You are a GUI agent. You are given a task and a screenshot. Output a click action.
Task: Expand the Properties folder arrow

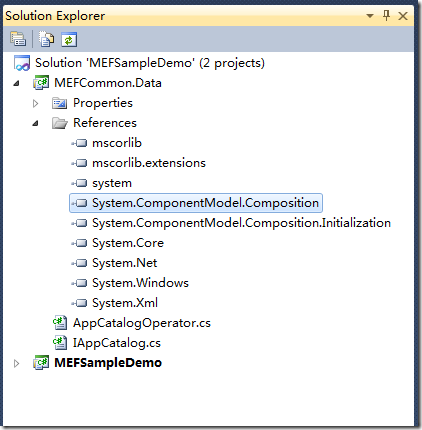[35, 103]
